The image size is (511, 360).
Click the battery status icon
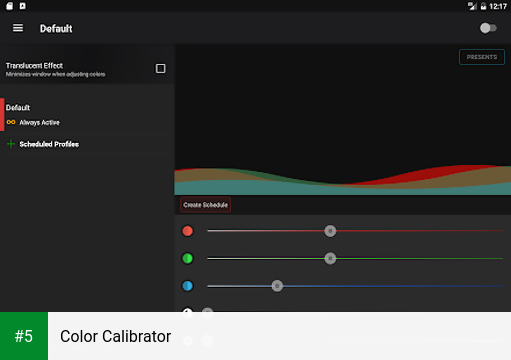tap(483, 6)
